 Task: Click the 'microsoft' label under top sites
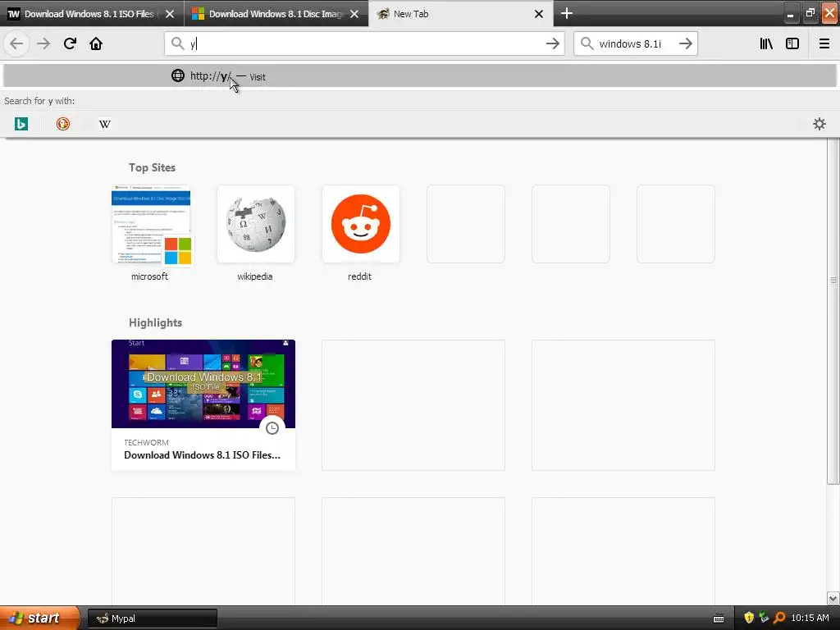point(149,276)
